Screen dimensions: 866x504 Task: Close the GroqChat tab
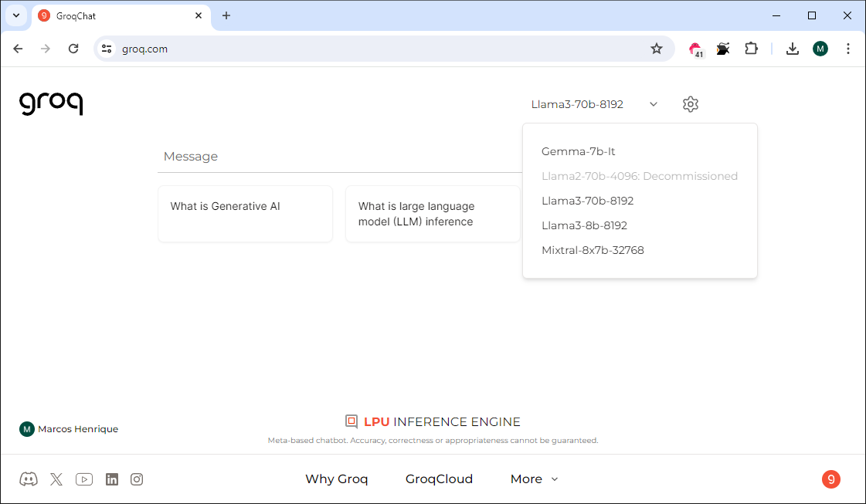[x=199, y=15]
